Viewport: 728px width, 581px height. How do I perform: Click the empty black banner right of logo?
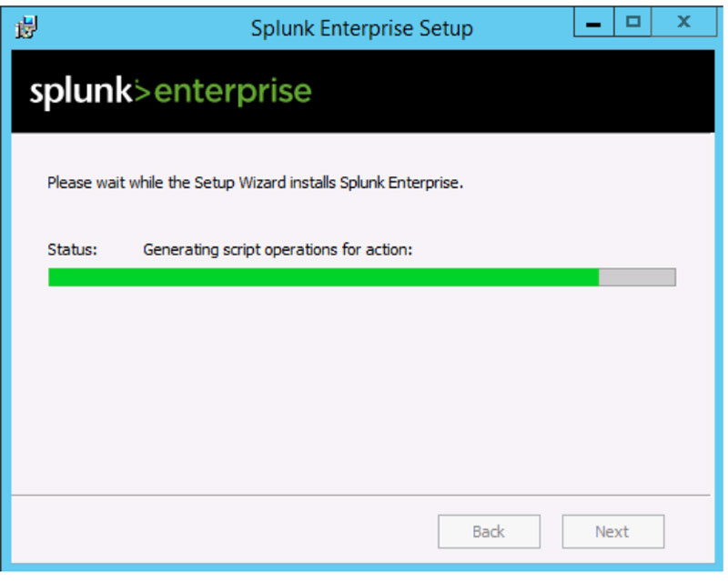[x=511, y=92]
